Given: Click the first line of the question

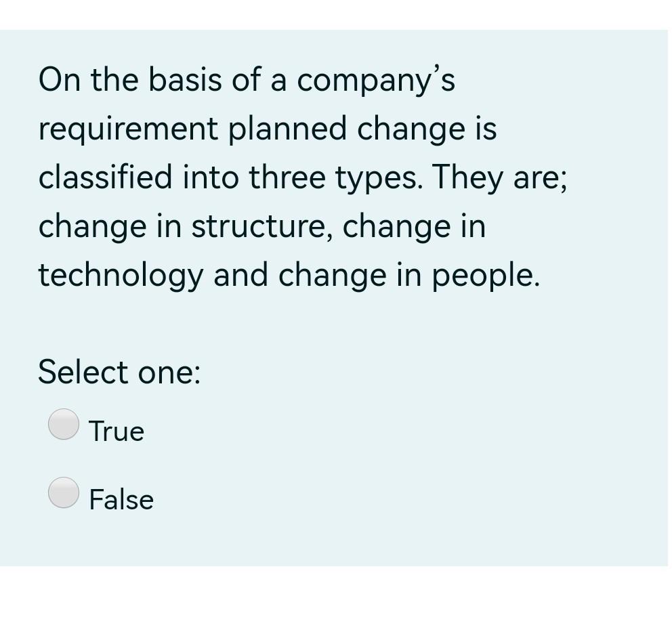Looking at the screenshot, I should (x=247, y=79).
